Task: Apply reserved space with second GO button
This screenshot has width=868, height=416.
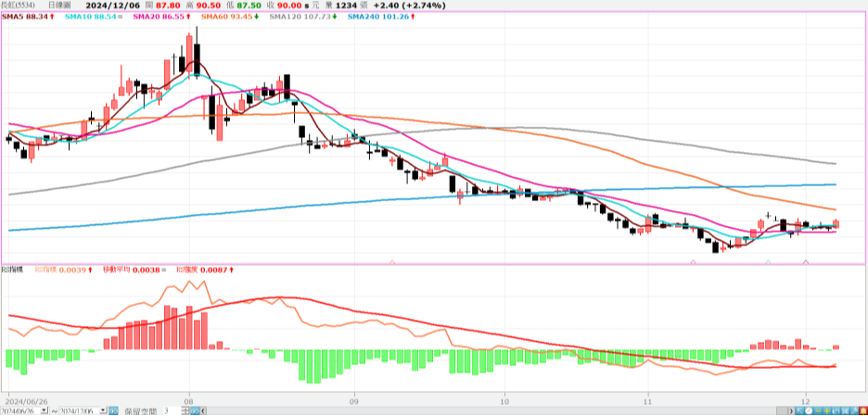Action: (x=195, y=411)
